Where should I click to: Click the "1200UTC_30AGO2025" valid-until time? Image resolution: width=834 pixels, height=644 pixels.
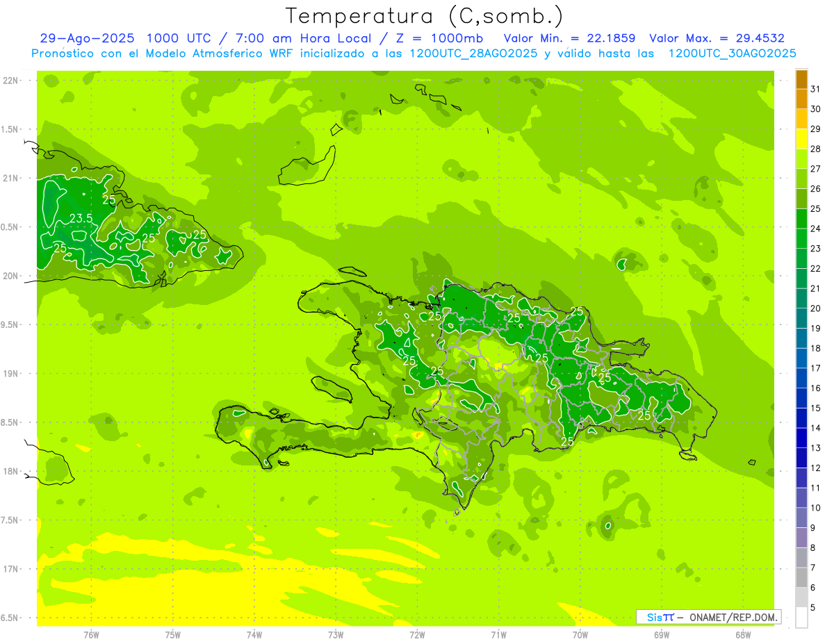(731, 53)
